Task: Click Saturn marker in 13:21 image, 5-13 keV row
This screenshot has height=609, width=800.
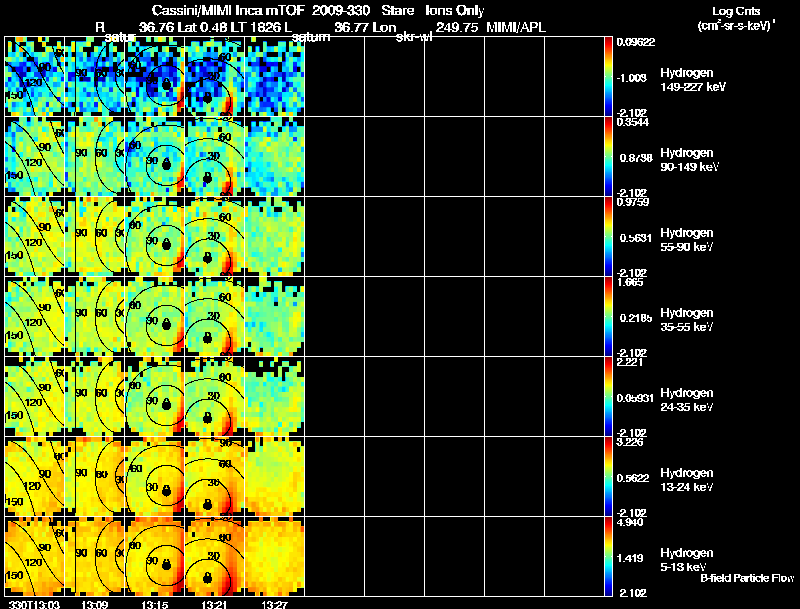Action: tap(207, 578)
